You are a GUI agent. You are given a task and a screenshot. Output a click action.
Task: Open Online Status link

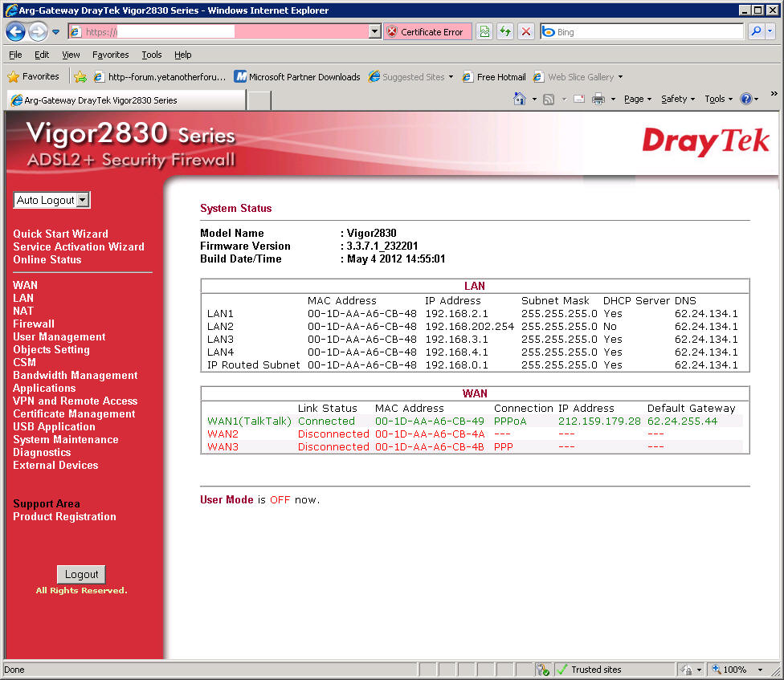(47, 260)
